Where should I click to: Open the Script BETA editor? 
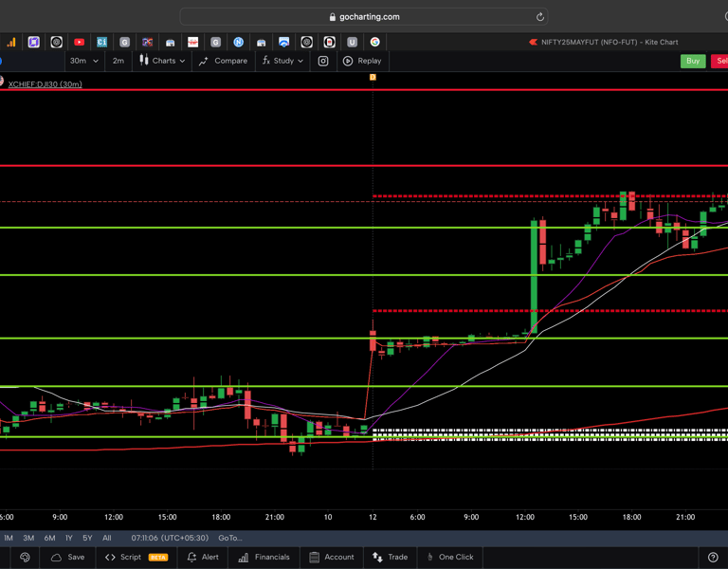(x=136, y=557)
